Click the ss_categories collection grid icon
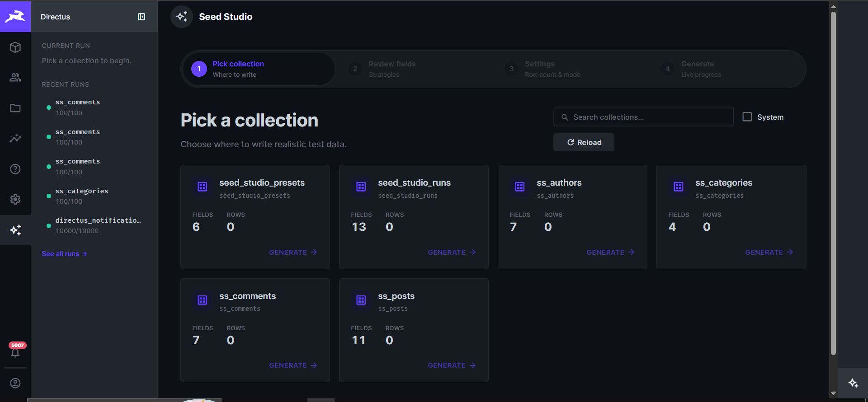The height and width of the screenshot is (402, 868). click(x=679, y=187)
